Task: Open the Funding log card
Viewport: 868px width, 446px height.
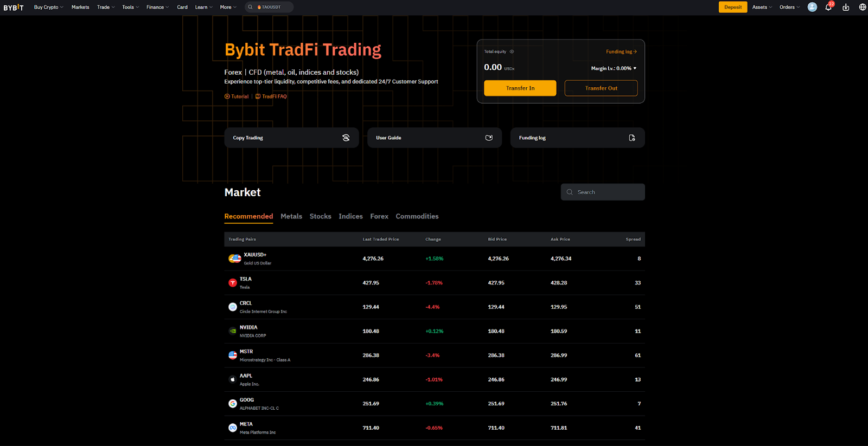Action: (x=578, y=138)
